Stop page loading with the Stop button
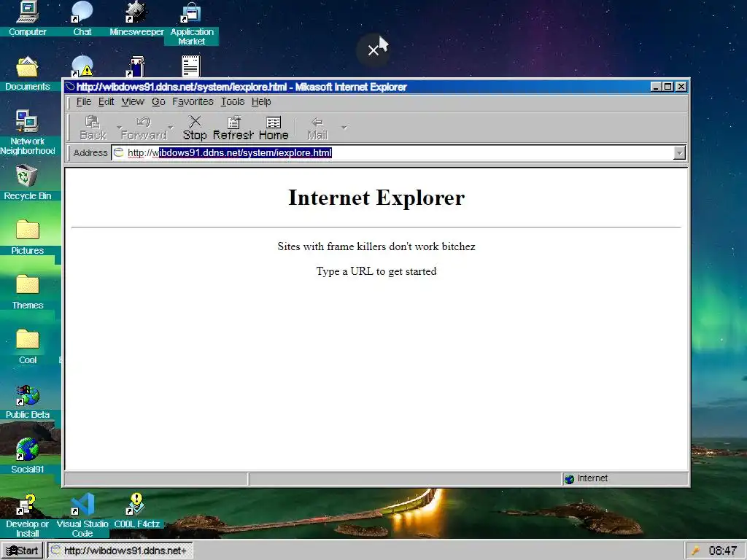Screen dimensions: 747x560 click(195, 128)
